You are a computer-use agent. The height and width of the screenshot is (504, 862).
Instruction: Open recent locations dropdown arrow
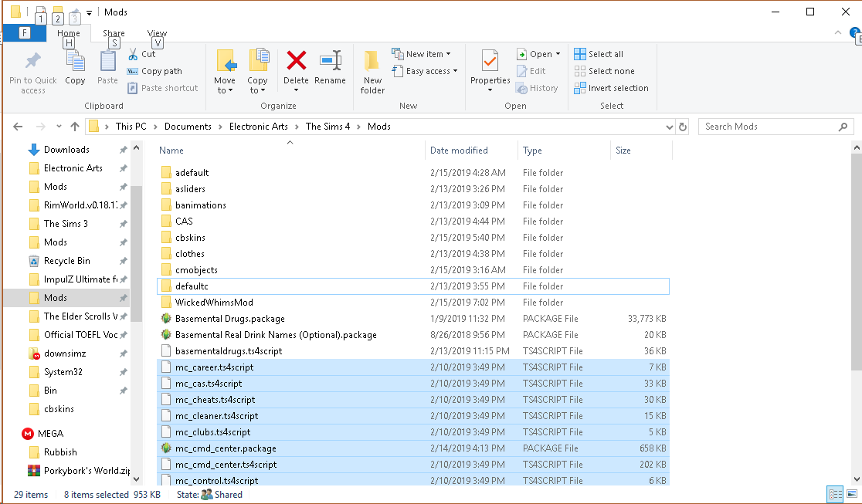click(x=59, y=127)
